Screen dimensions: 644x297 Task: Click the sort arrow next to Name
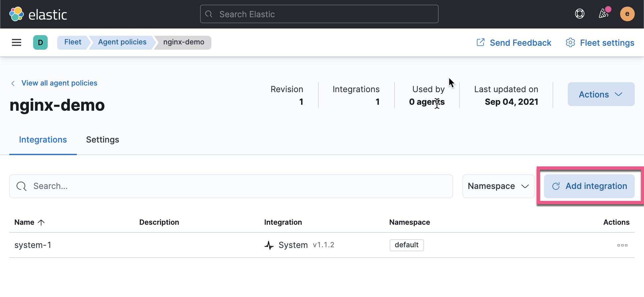pos(41,222)
